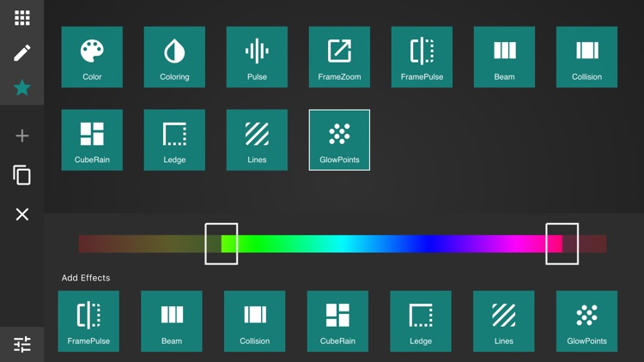This screenshot has width=644, height=362.
Task: Select the Color effect tile
Action: 92,57
